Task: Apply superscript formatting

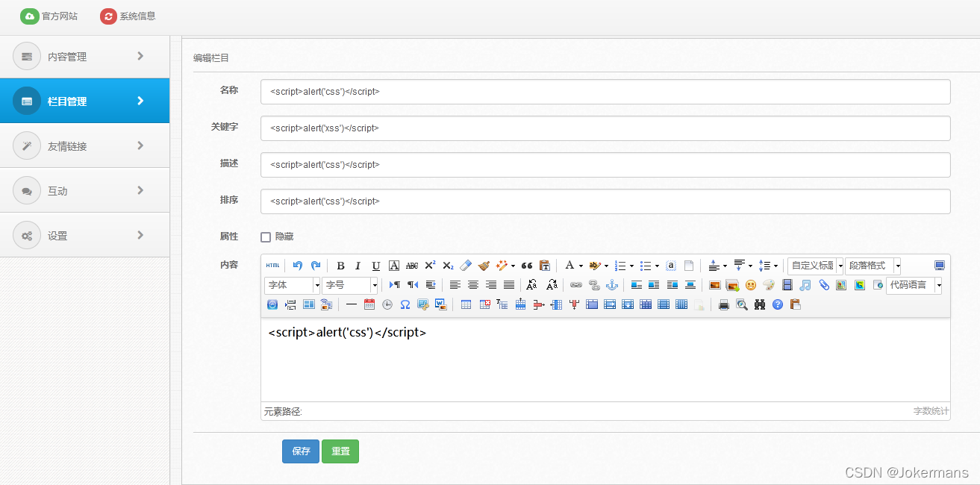Action: pyautogui.click(x=430, y=266)
